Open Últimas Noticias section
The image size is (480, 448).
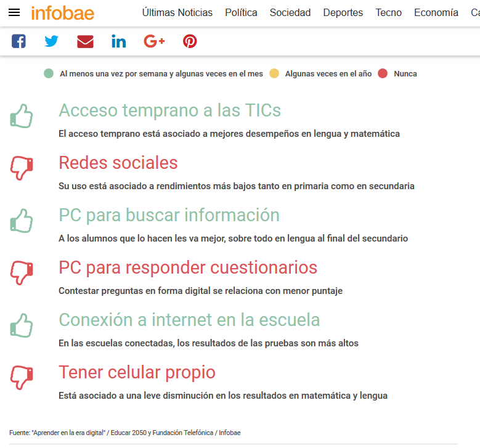click(x=177, y=12)
